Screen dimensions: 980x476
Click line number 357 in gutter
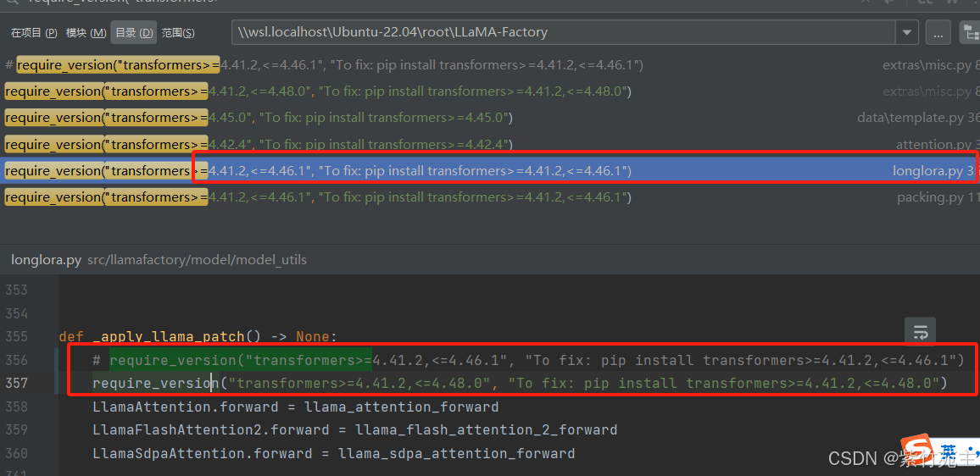click(16, 383)
